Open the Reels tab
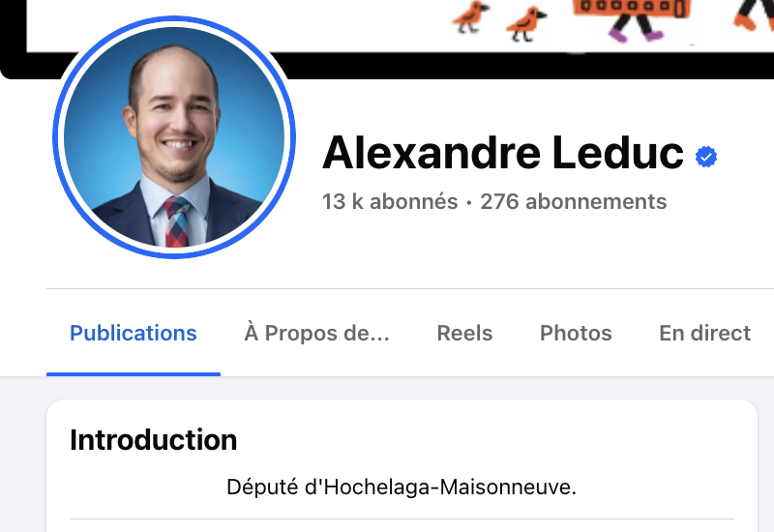 pos(464,333)
